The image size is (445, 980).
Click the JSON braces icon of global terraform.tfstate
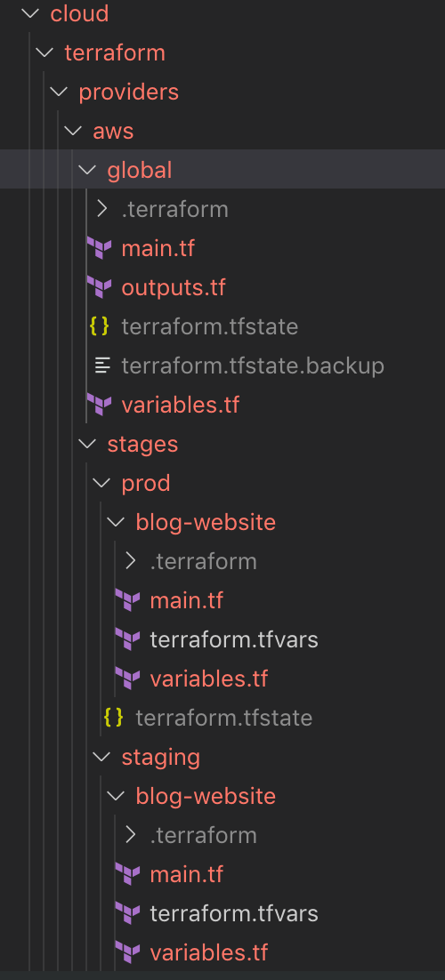pos(99,326)
